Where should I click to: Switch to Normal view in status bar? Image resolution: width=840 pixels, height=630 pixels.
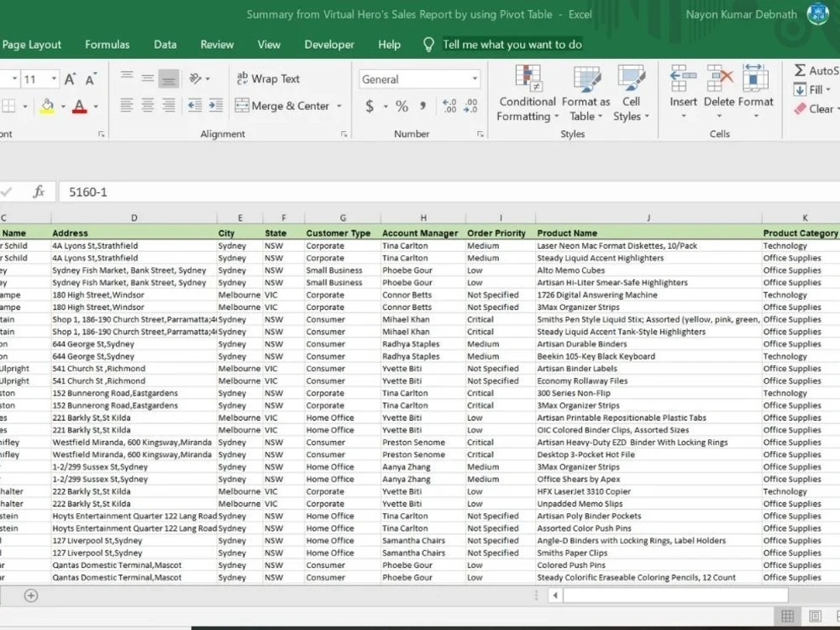pos(788,616)
